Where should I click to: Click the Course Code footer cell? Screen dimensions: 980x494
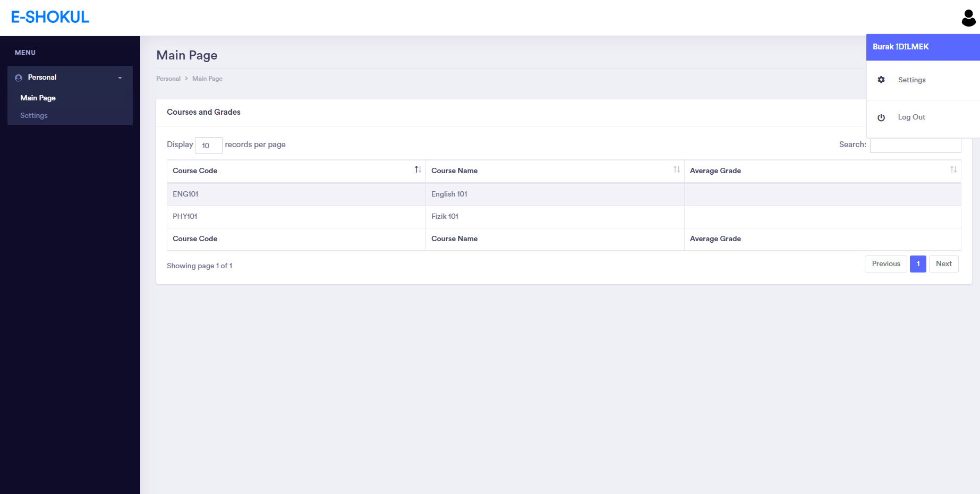pyautogui.click(x=296, y=239)
